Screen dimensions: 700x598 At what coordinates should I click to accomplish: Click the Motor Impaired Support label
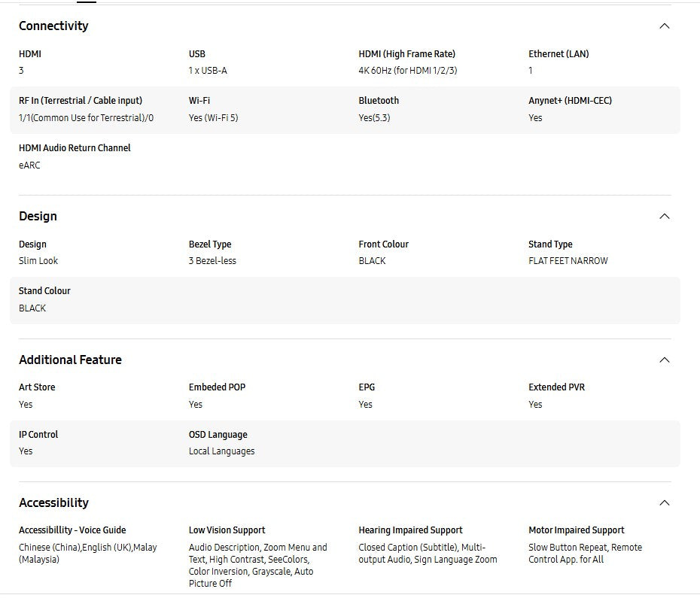[x=576, y=530]
